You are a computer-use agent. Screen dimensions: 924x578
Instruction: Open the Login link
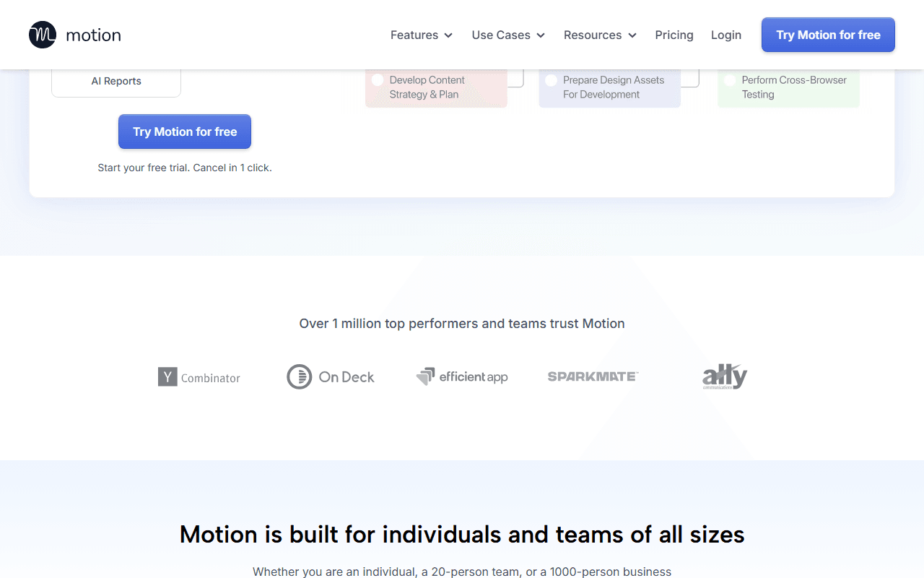[x=726, y=35]
